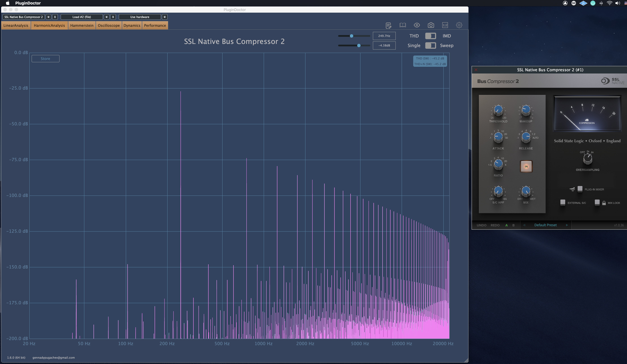The height and width of the screenshot is (364, 627).
Task: Toggle the EXTERNAL S/C switch
Action: (563, 203)
